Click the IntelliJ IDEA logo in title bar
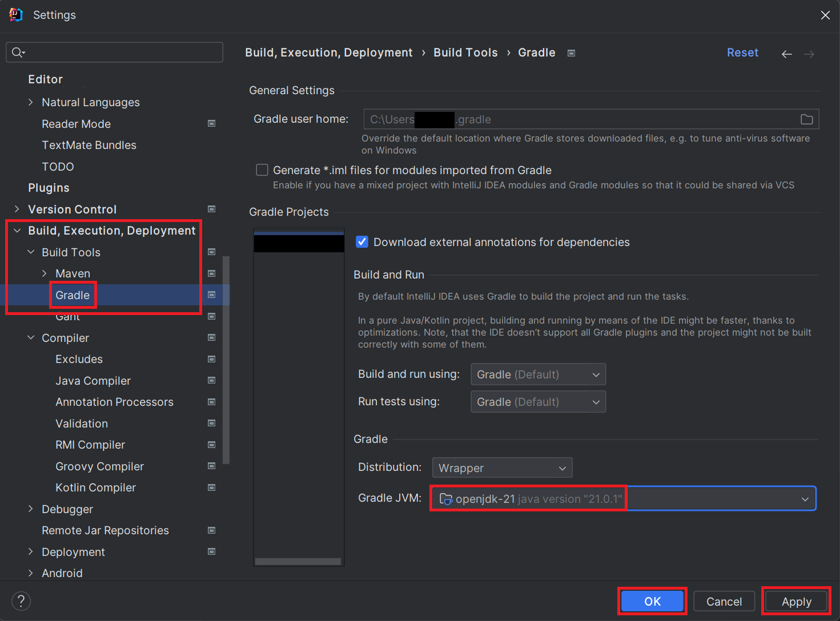Image resolution: width=840 pixels, height=621 pixels. (x=16, y=15)
